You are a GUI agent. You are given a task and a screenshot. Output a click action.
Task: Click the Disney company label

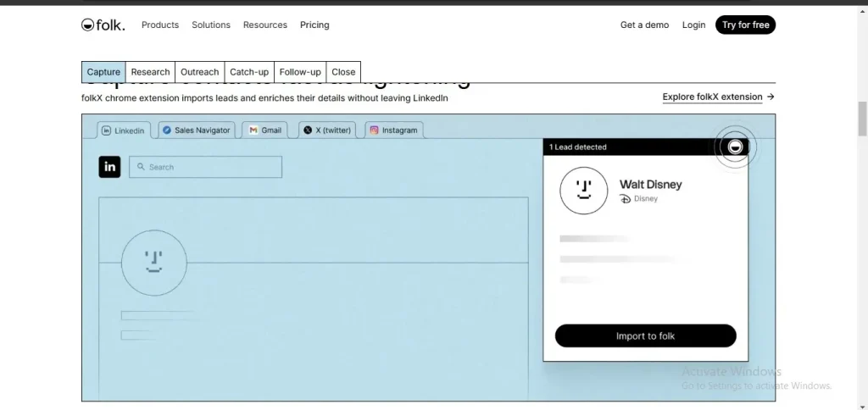tap(645, 198)
